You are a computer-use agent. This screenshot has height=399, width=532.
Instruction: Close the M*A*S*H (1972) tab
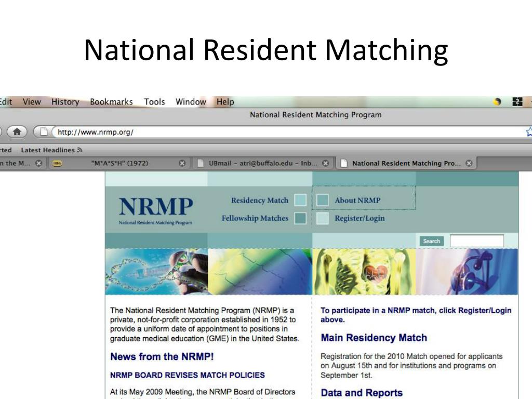coord(182,163)
